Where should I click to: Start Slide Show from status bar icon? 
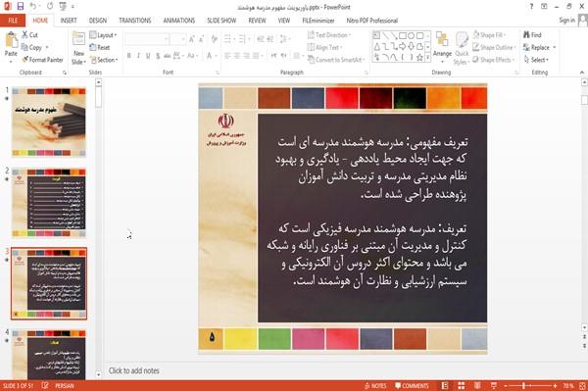pos(494,385)
